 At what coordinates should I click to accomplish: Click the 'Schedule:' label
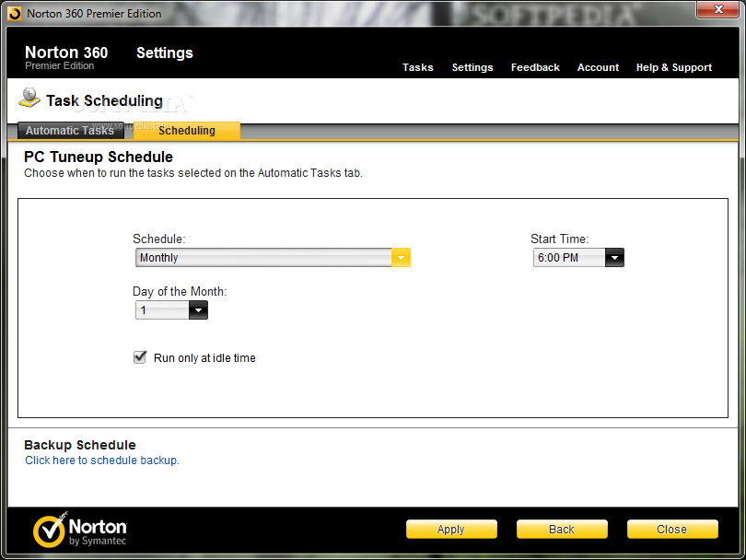click(x=159, y=239)
